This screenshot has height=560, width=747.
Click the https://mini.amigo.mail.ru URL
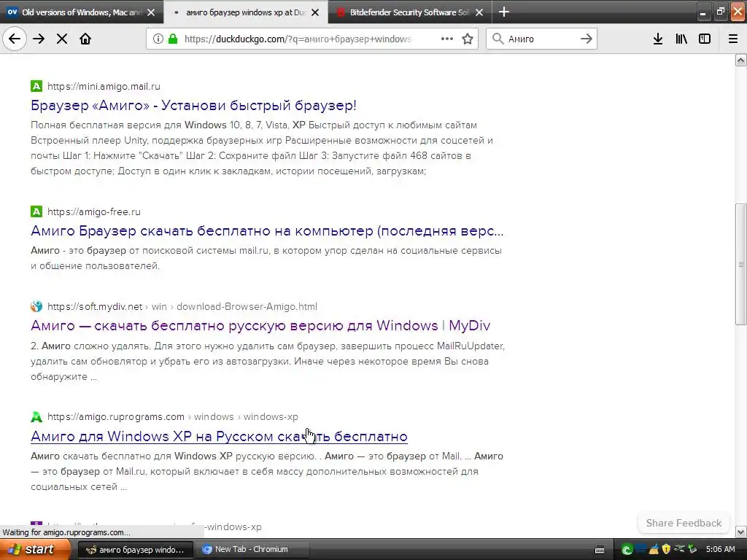click(x=104, y=87)
